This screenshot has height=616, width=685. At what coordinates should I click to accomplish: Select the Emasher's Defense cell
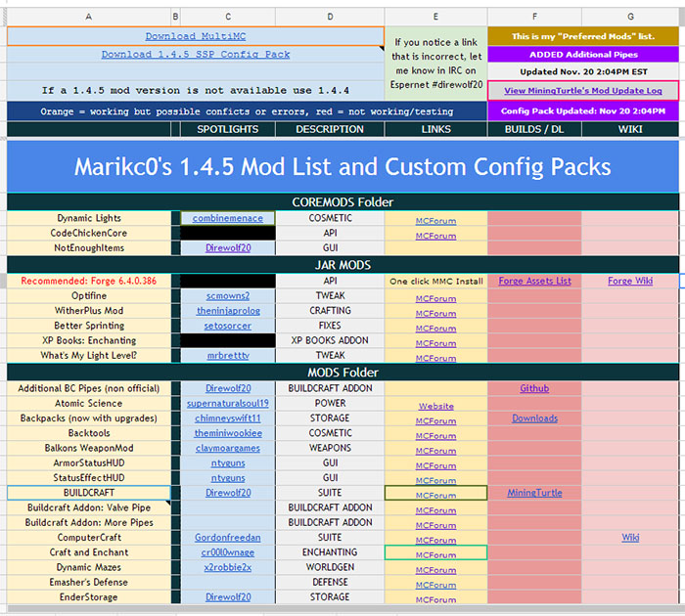[x=89, y=582]
